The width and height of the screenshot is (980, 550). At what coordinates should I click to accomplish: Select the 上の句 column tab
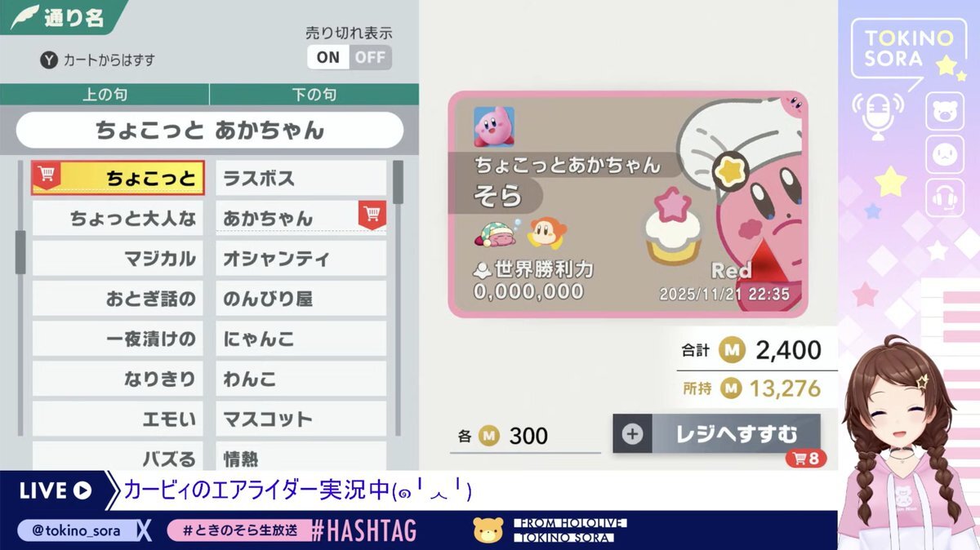coord(105,95)
